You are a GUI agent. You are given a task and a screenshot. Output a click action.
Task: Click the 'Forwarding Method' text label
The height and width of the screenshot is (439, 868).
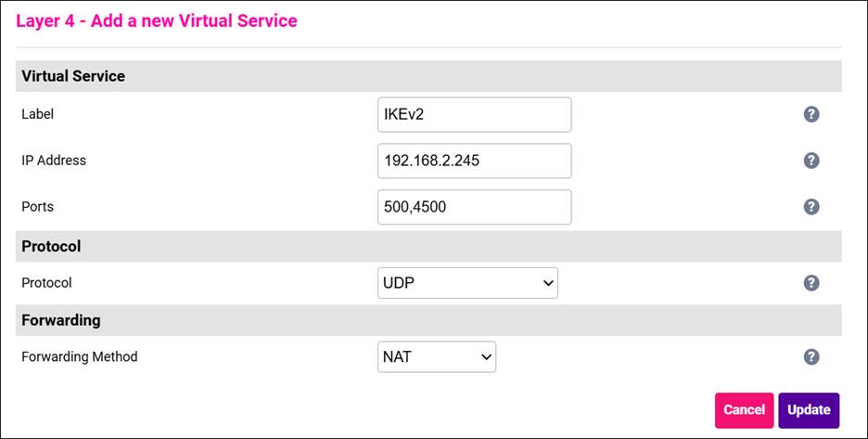tap(80, 356)
